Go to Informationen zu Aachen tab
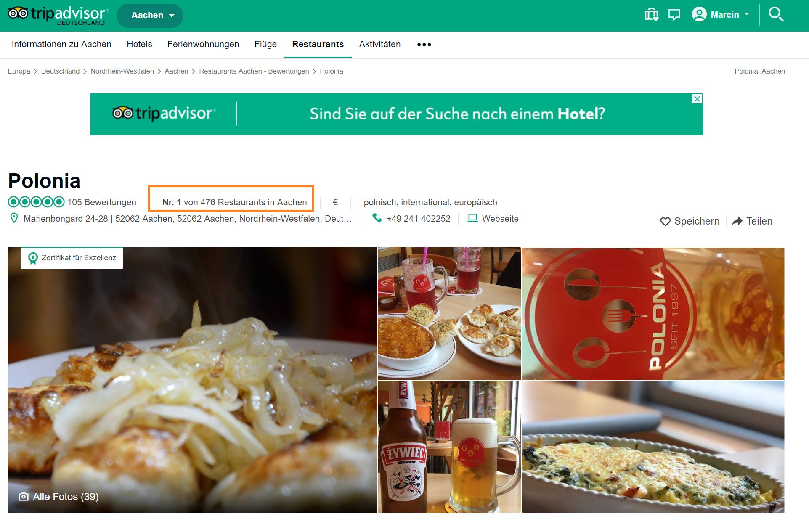The image size is (809, 532). click(x=61, y=44)
